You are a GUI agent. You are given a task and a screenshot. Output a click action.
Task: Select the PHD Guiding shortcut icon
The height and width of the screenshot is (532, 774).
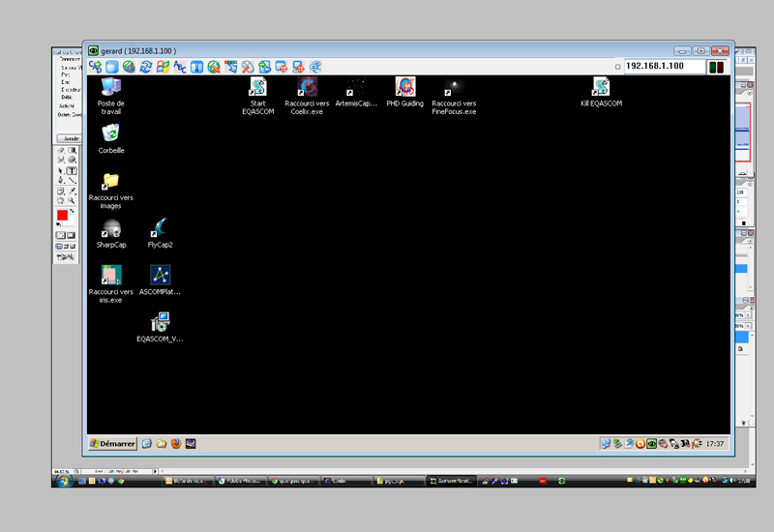tap(404, 92)
